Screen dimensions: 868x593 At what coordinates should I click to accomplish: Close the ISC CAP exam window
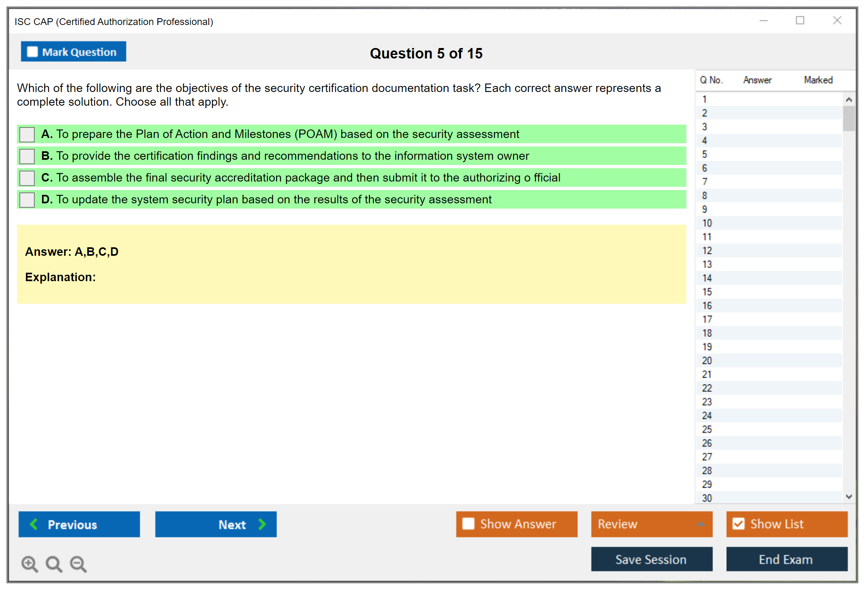point(837,21)
